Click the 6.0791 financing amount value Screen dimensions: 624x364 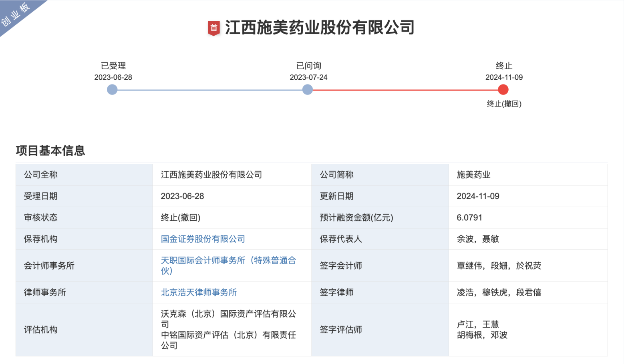tap(469, 217)
